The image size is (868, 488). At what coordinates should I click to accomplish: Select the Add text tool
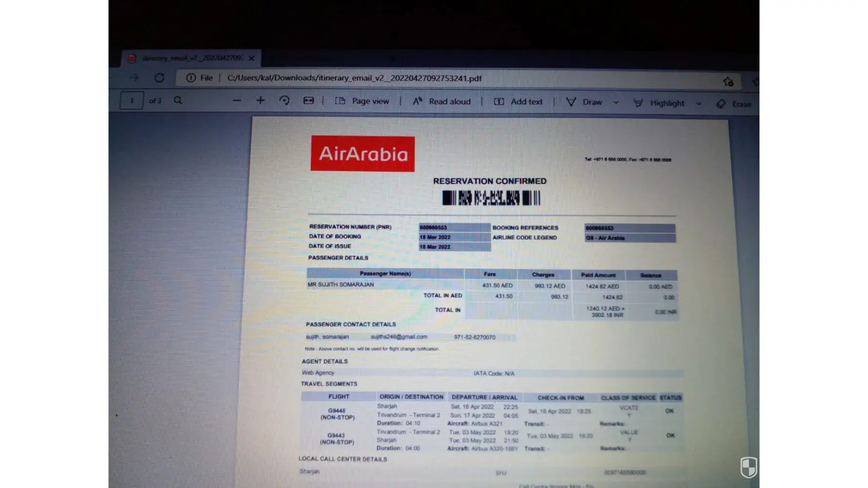[x=518, y=102]
